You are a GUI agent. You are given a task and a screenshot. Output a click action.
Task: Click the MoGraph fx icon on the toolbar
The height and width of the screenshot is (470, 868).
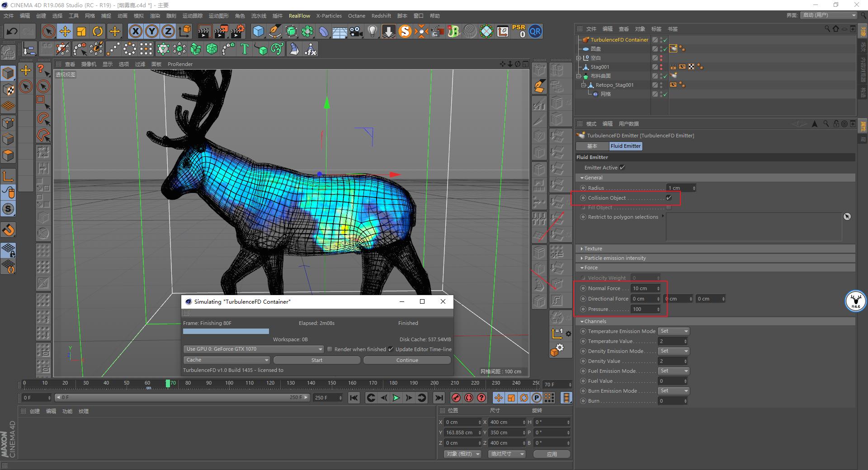click(x=311, y=48)
